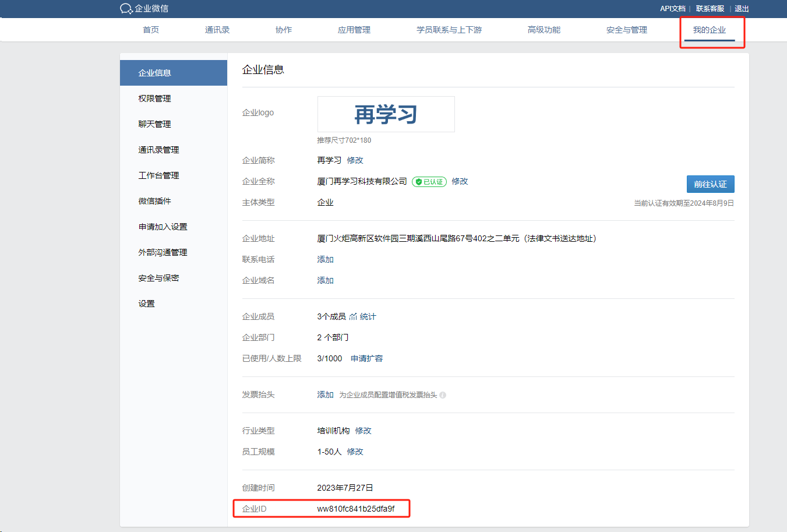The height and width of the screenshot is (532, 787).
Task: Open 工作台管理 in the sidebar
Action: [174, 175]
